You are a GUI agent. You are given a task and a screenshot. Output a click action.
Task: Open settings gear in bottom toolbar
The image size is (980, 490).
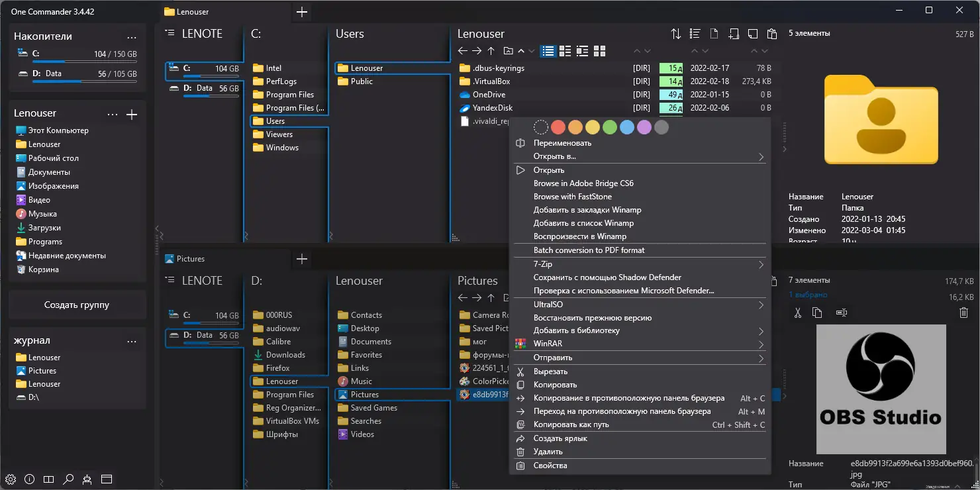coord(11,479)
